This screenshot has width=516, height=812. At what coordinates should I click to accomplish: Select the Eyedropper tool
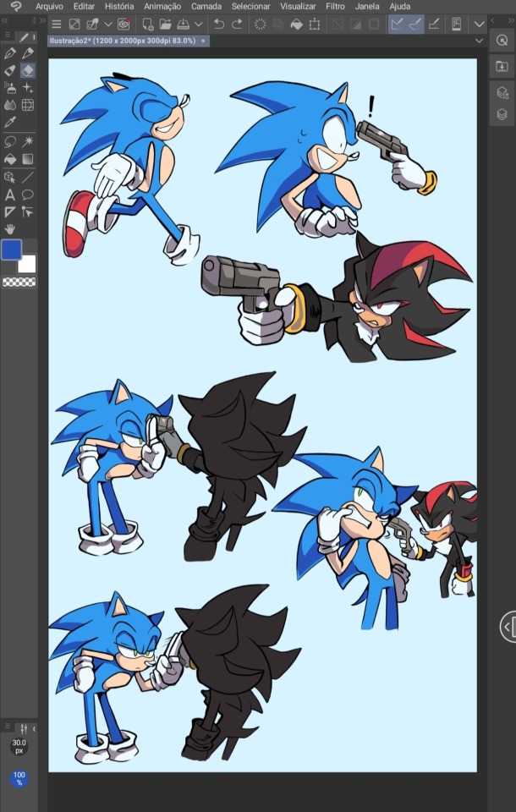pyautogui.click(x=10, y=122)
